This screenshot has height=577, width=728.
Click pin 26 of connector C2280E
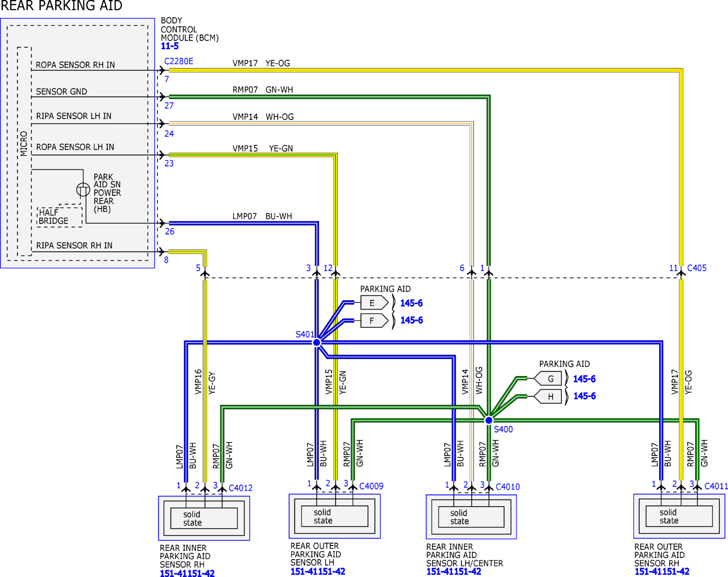point(170,232)
